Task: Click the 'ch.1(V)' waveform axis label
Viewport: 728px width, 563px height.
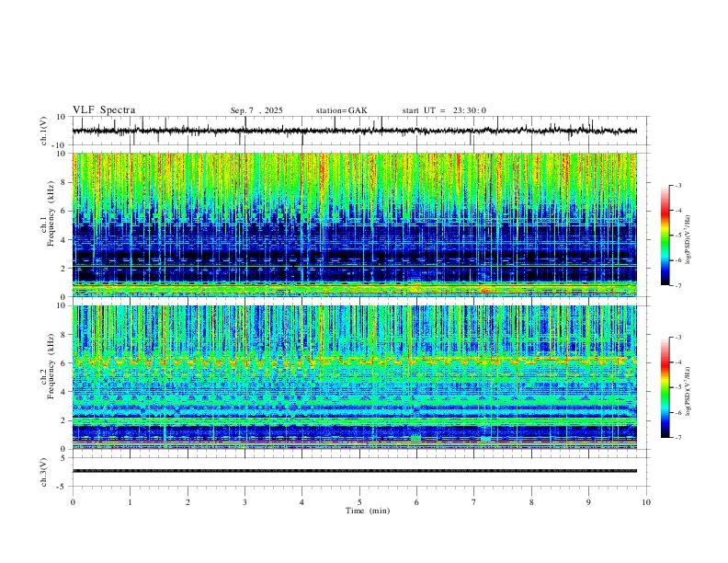Action: (x=44, y=131)
